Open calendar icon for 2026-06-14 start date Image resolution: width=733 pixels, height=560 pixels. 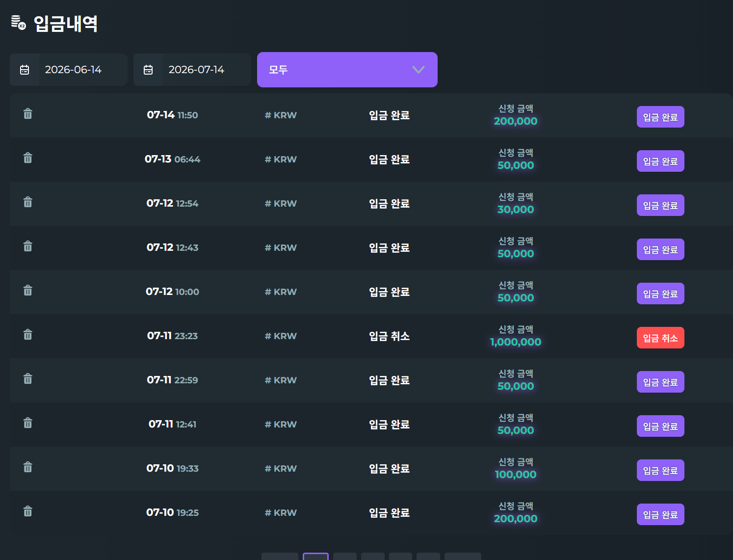coord(25,70)
